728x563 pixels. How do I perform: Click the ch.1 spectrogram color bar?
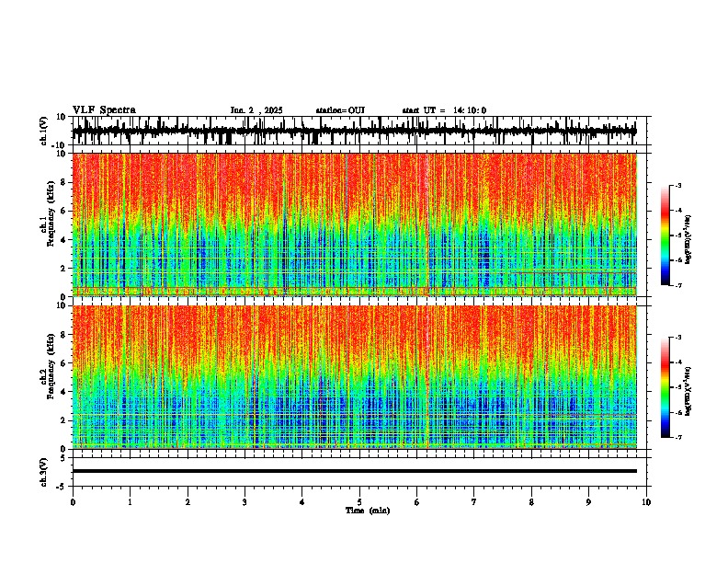tap(665, 236)
